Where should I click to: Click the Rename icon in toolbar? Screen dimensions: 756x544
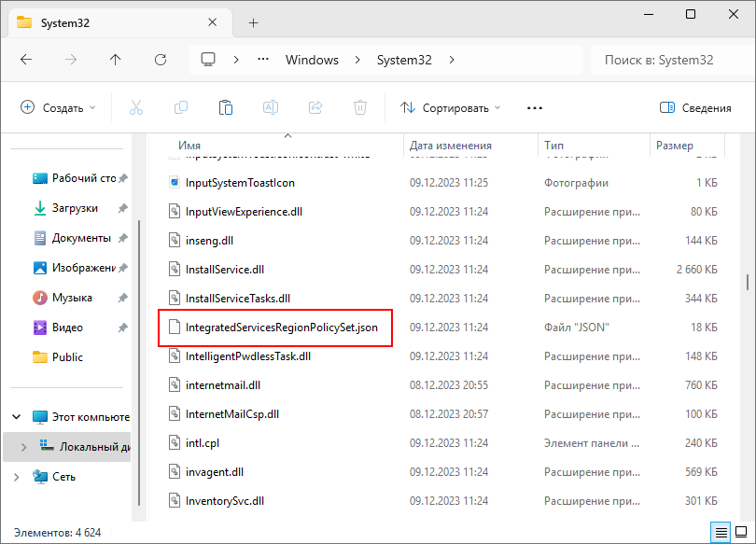(x=271, y=107)
